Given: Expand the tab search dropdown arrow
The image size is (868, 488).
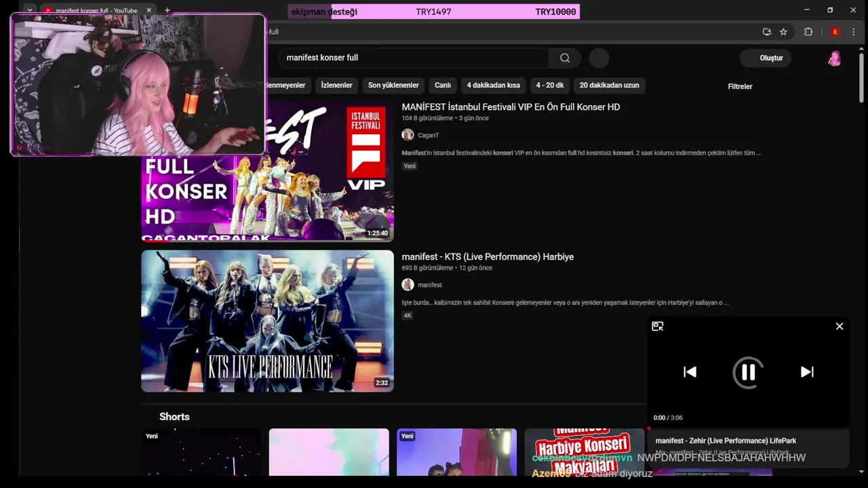Looking at the screenshot, I should [29, 10].
